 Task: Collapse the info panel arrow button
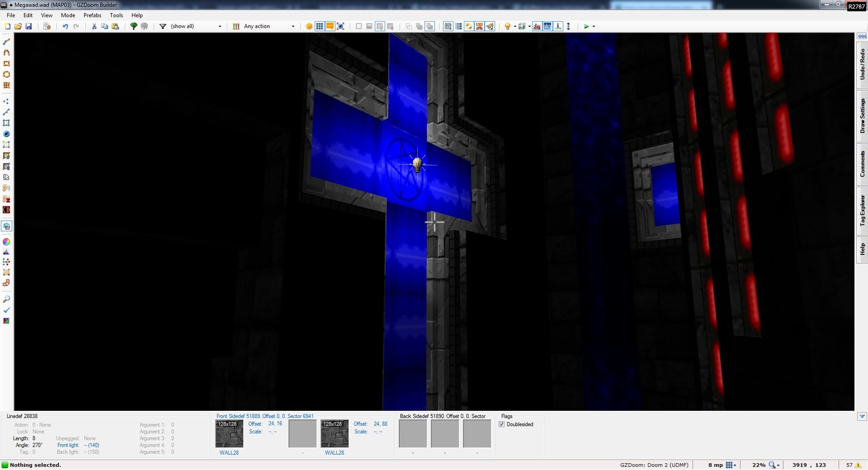tap(862, 416)
